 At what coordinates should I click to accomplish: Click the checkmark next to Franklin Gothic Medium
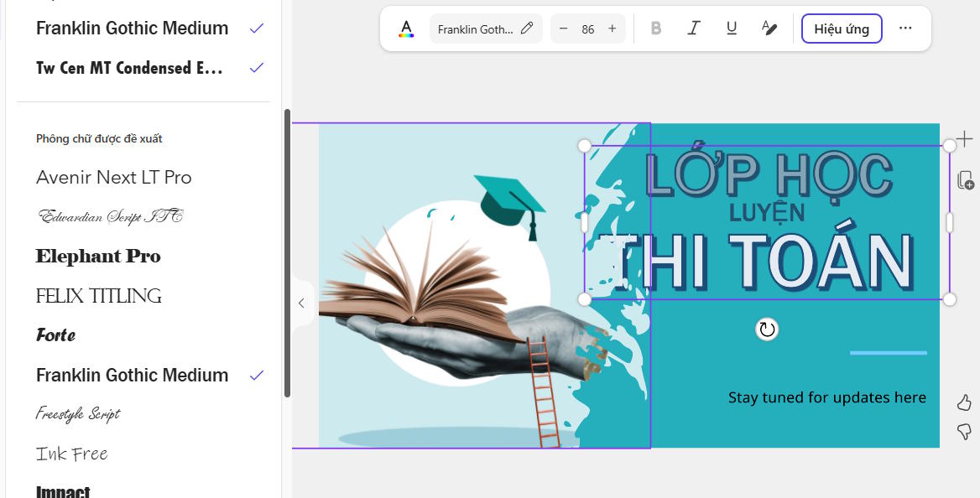[255, 28]
